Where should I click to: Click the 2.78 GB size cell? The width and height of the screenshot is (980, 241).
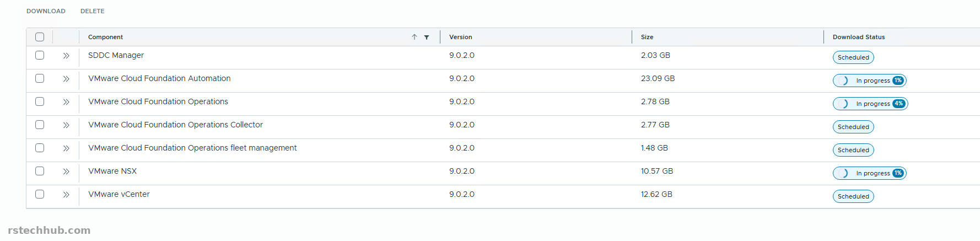point(655,101)
